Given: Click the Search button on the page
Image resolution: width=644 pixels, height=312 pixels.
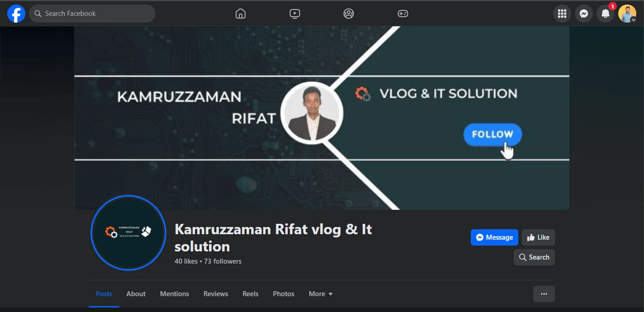Looking at the screenshot, I should 534,257.
